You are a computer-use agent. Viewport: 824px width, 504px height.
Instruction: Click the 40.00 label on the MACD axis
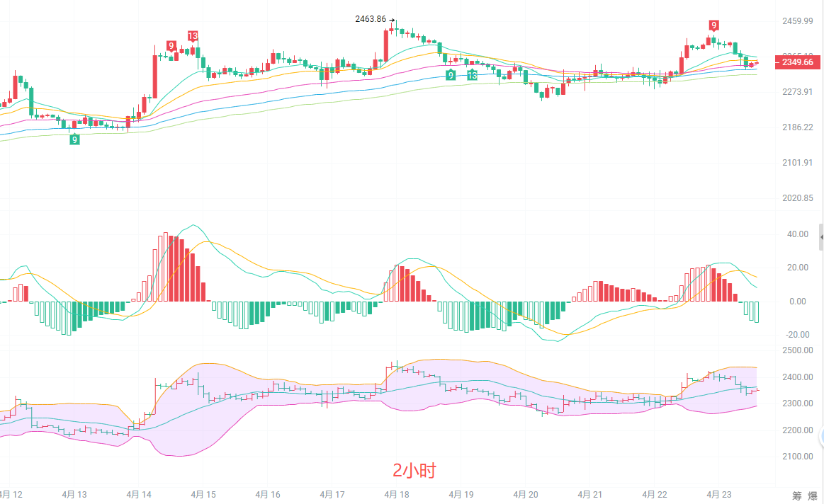click(797, 234)
